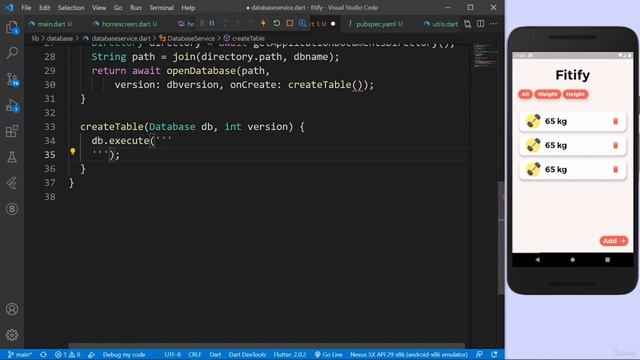Open the Accounts menu icon
Screen dimensions: 640x360
click(x=12, y=309)
